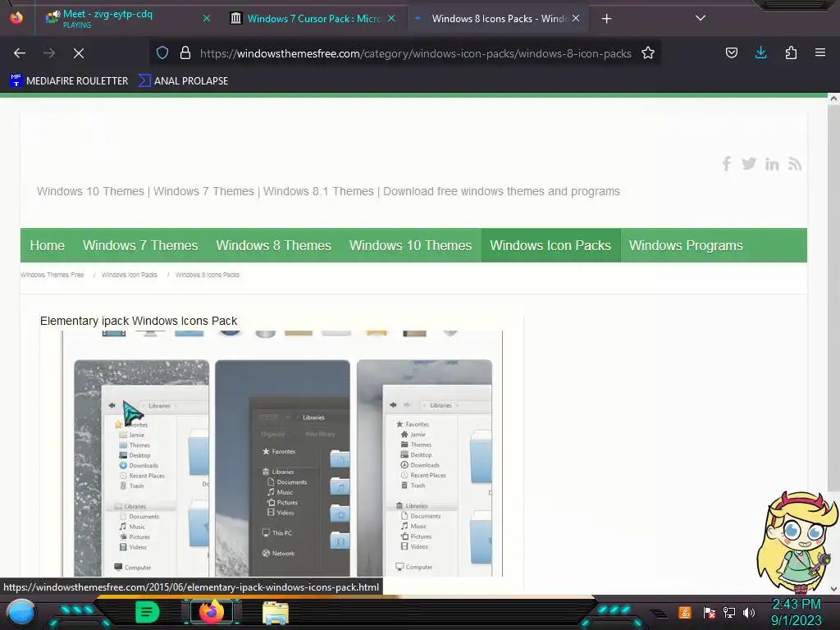840x630 pixels.
Task: Click the address bar URL
Action: (416, 53)
